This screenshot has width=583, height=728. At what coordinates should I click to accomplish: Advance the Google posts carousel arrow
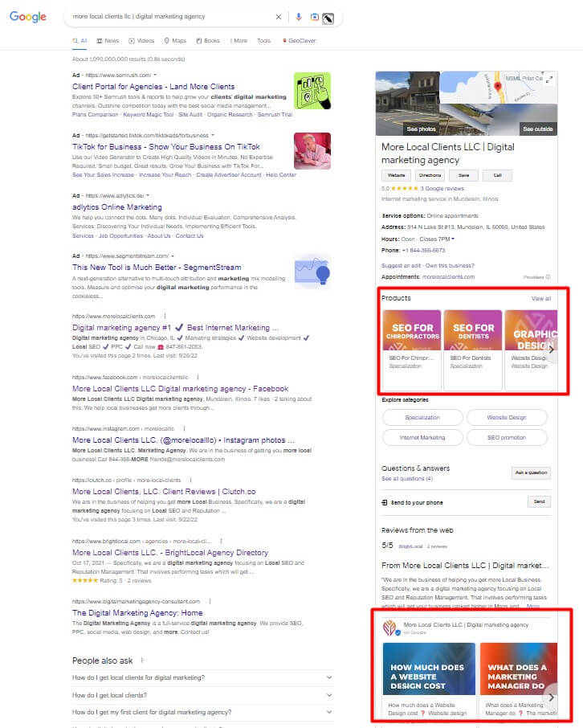[x=551, y=697]
